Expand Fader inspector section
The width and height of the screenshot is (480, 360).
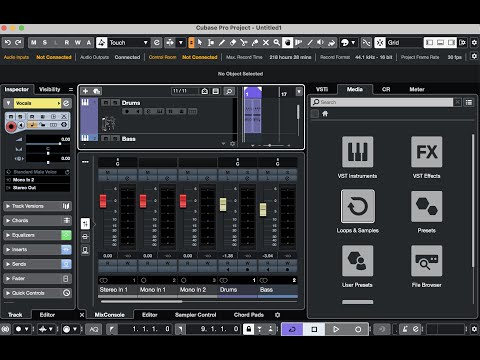click(x=38, y=278)
